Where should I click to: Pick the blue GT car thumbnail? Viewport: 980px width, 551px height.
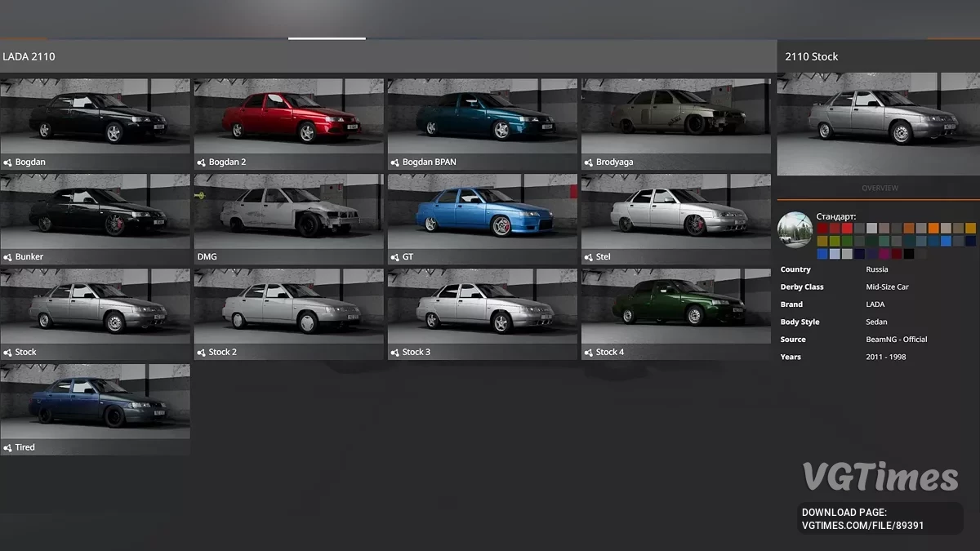[482, 211]
